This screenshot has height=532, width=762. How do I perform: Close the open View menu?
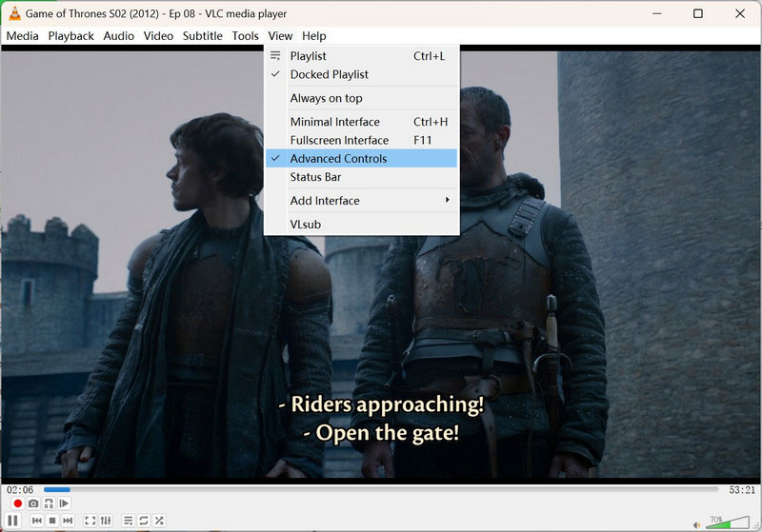(x=280, y=36)
